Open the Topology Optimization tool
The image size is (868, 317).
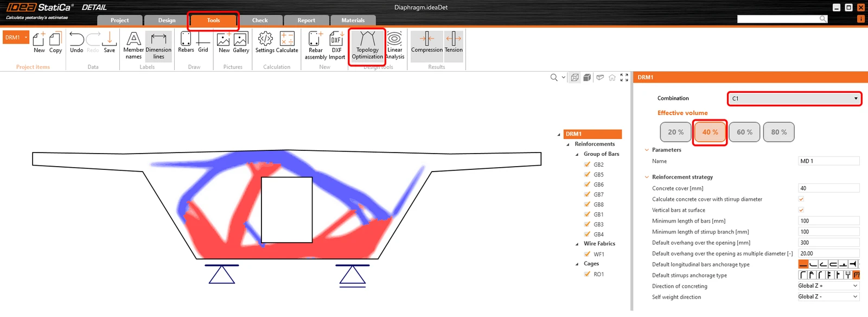pos(367,46)
